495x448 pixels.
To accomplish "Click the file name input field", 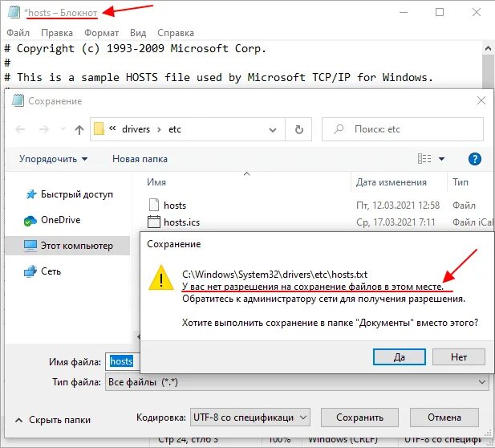I will click(123, 361).
